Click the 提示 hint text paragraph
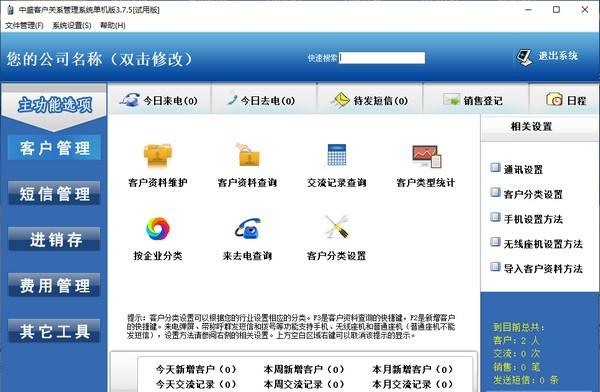The image size is (600, 392). pos(291,327)
